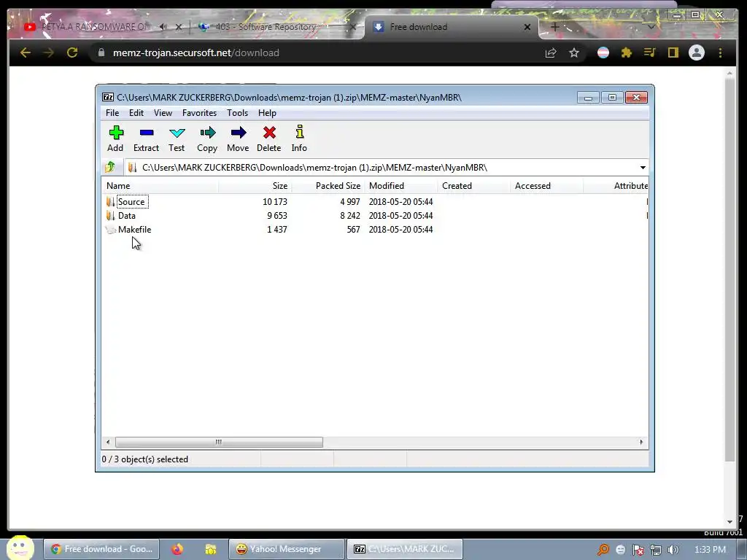
Task: Switch to Free download Chrome taskbar button
Action: coord(101,549)
